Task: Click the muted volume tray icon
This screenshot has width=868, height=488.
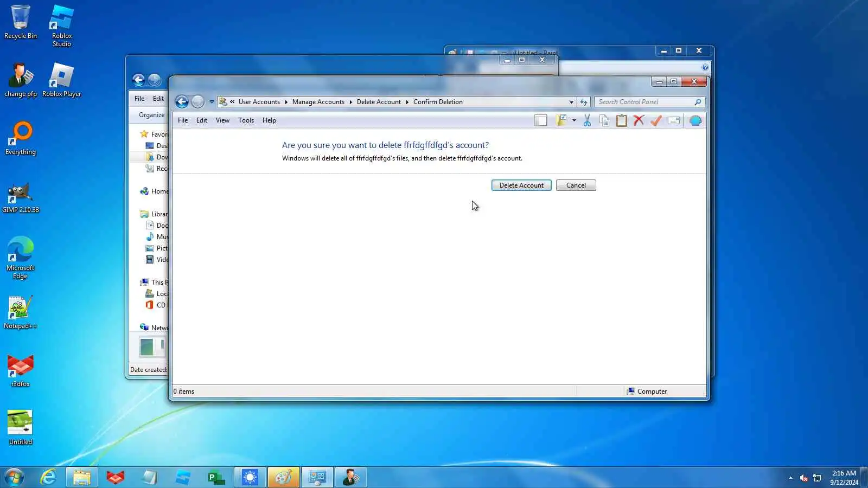Action: point(804,478)
